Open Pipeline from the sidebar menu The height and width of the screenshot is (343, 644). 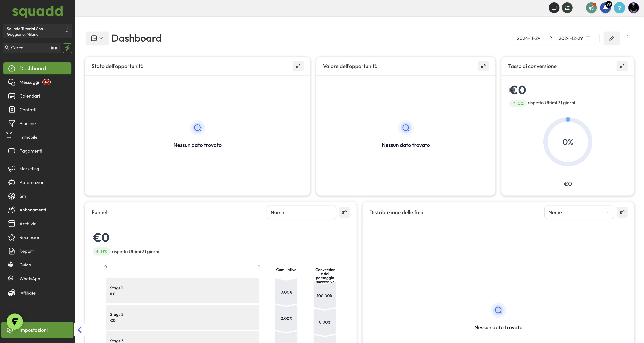28,123
